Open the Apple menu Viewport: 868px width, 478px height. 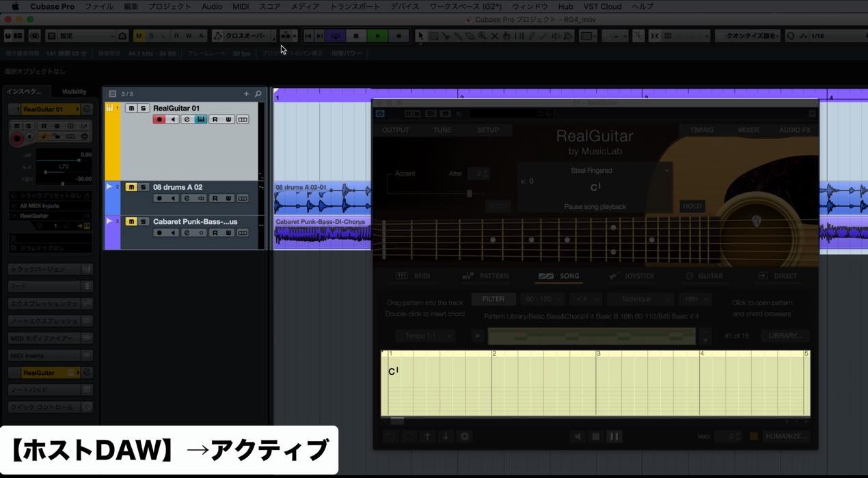pyautogui.click(x=14, y=7)
